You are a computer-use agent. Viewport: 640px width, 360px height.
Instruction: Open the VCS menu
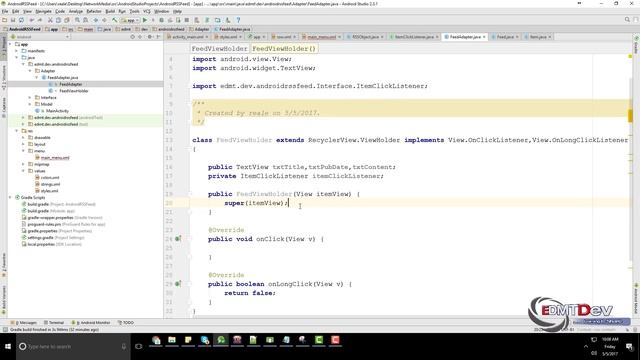pyautogui.click(x=147, y=11)
